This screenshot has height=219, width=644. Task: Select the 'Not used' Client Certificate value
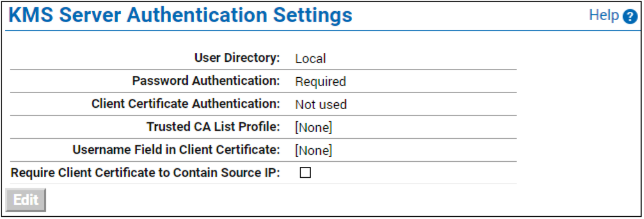pos(321,105)
